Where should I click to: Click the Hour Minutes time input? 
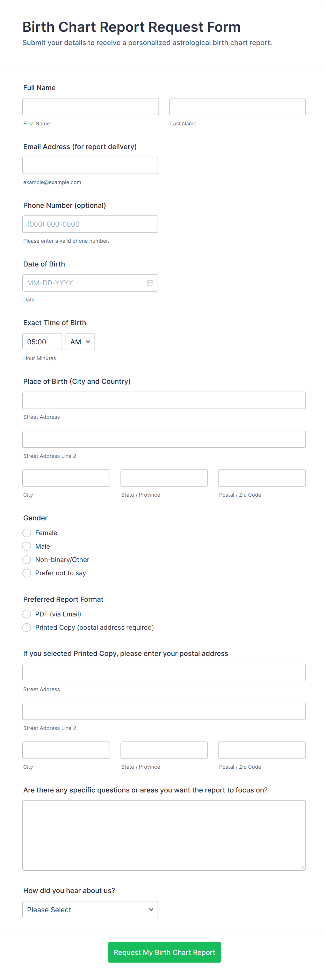[x=42, y=342]
